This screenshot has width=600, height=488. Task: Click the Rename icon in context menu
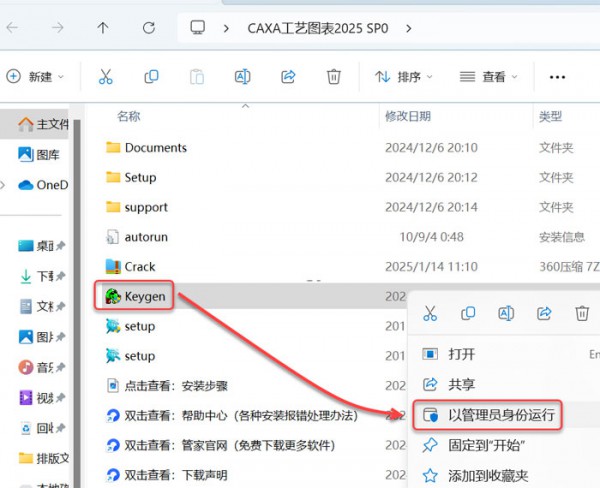506,313
